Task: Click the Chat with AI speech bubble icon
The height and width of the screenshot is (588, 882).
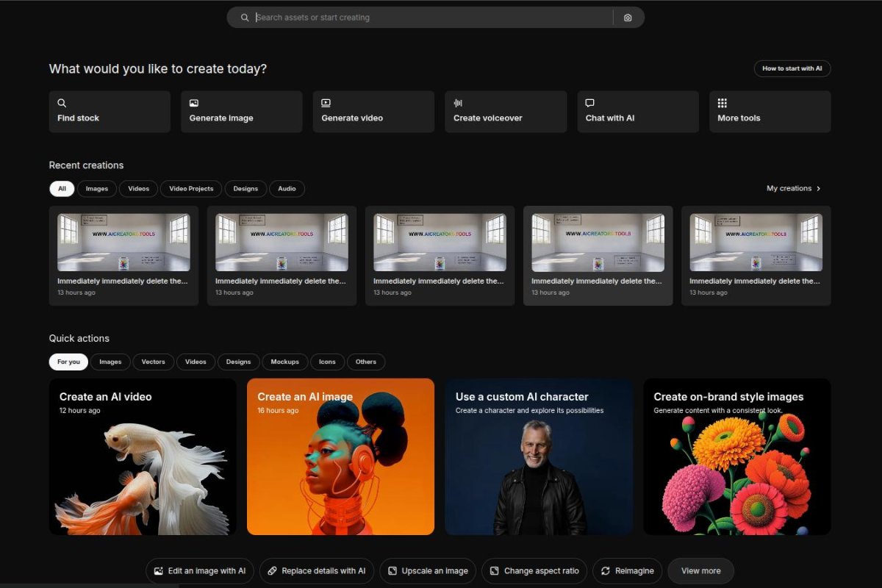Action: point(589,104)
